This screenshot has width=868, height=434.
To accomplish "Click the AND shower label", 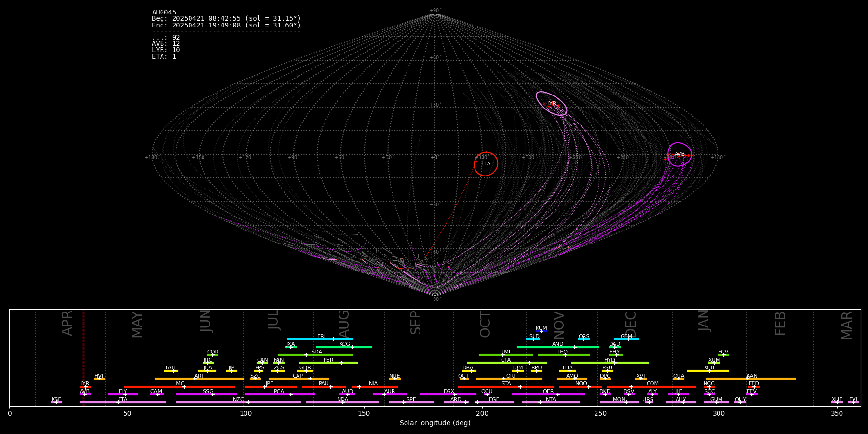I will [x=557, y=344].
